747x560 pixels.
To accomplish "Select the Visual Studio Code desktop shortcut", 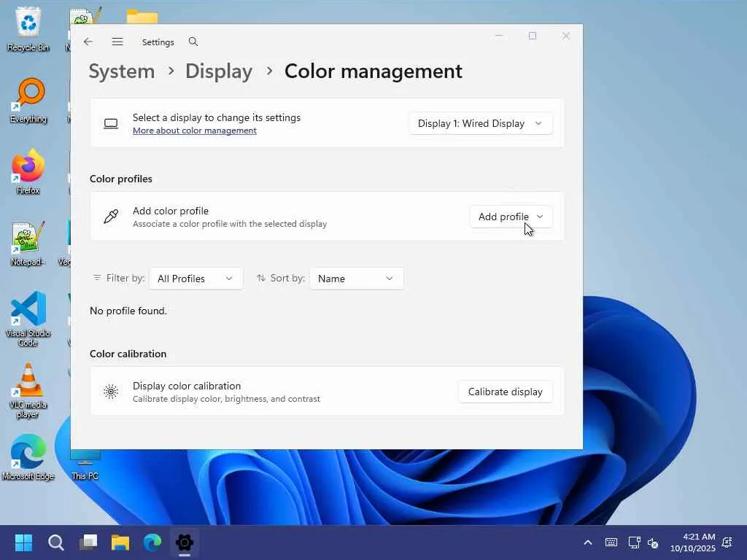I will 28,319.
